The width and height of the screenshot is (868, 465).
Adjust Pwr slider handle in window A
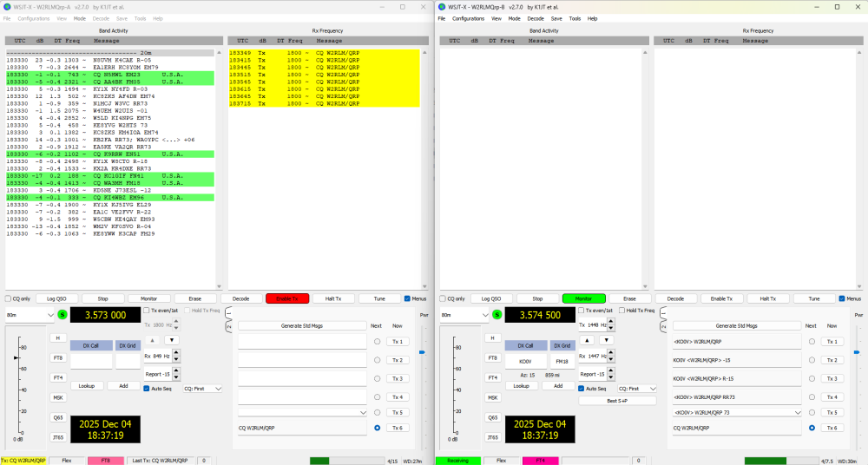point(423,352)
